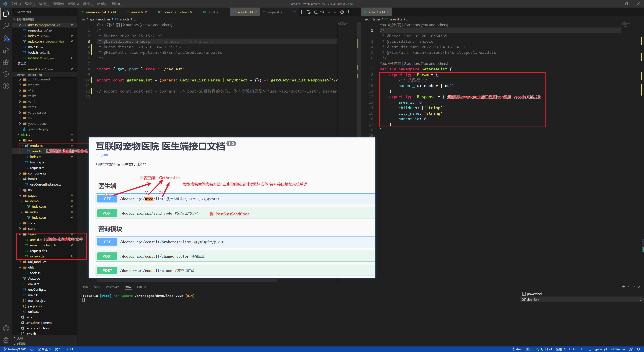Viewport: 644px width, 352px height.
Task: Maximize the terminal panel size
Action: tap(633, 287)
